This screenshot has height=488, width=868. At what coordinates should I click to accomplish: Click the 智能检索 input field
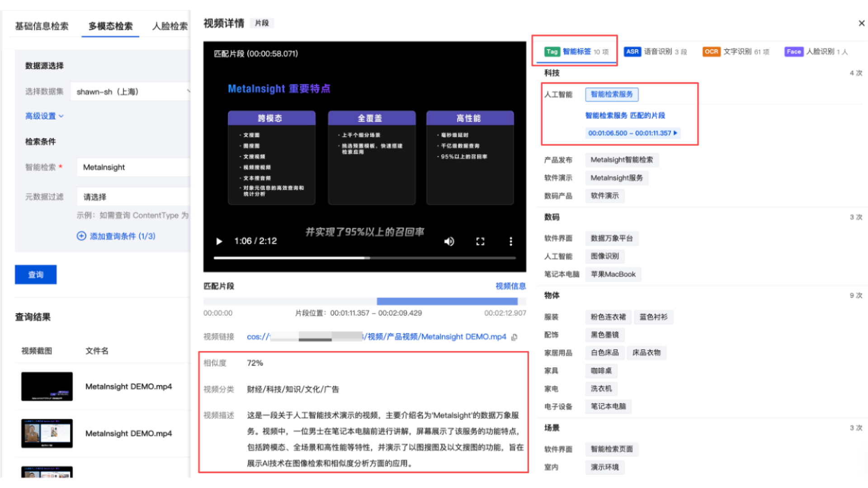(134, 167)
